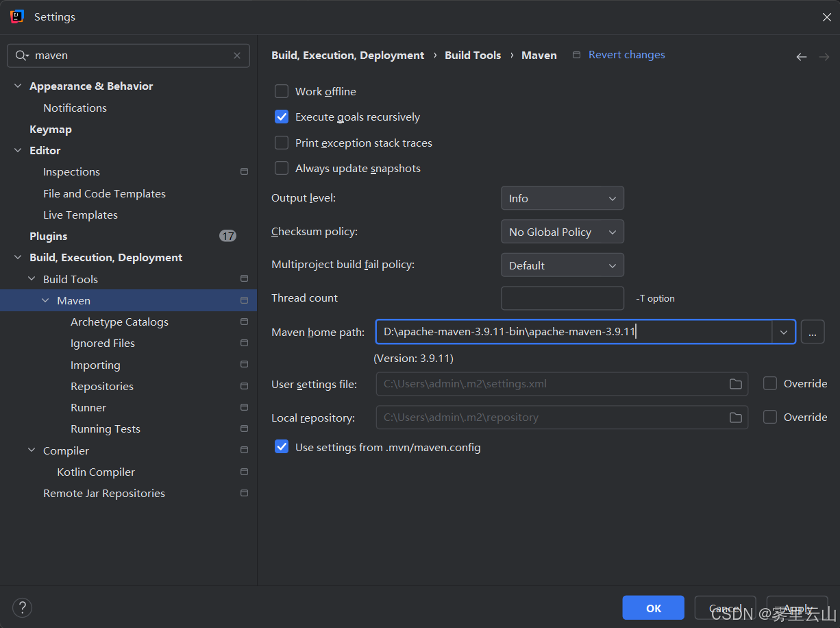The width and height of the screenshot is (840, 628).
Task: Browse for Local repository folder
Action: [x=736, y=418]
